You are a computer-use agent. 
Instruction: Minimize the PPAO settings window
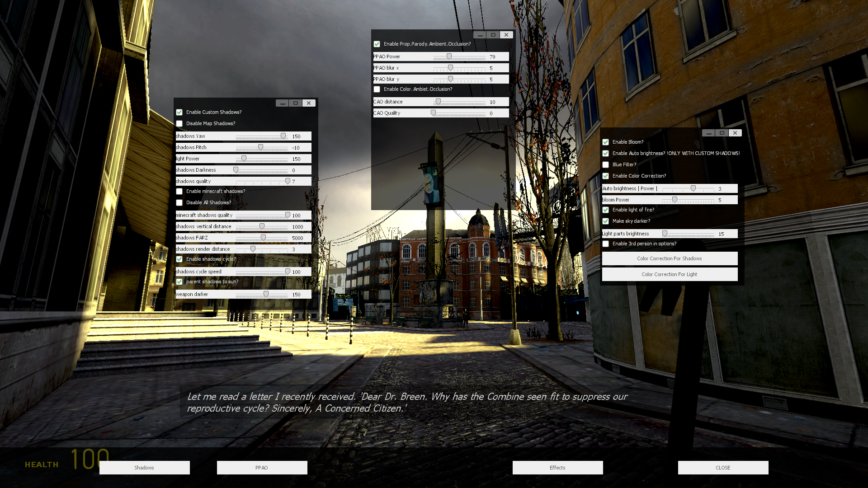click(x=480, y=35)
